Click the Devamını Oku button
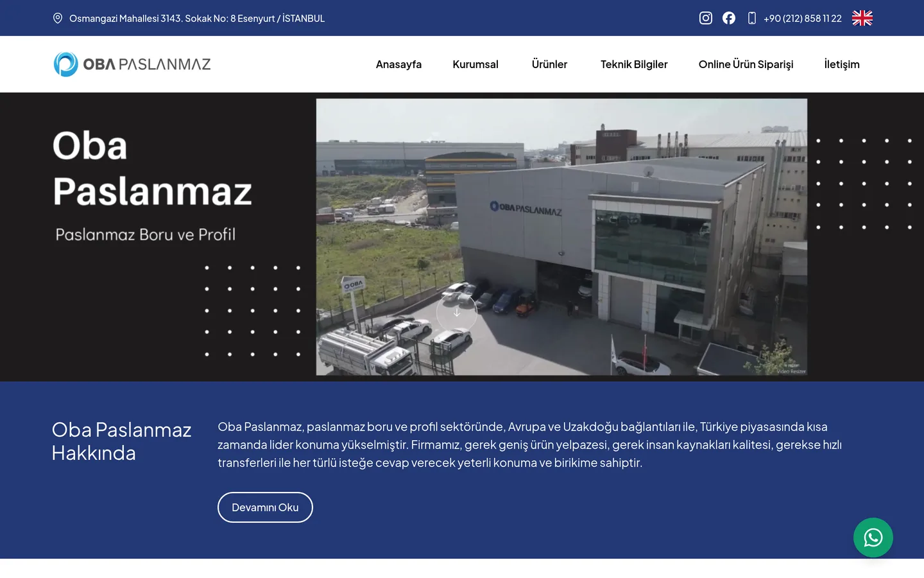The width and height of the screenshot is (924, 578). (x=265, y=507)
